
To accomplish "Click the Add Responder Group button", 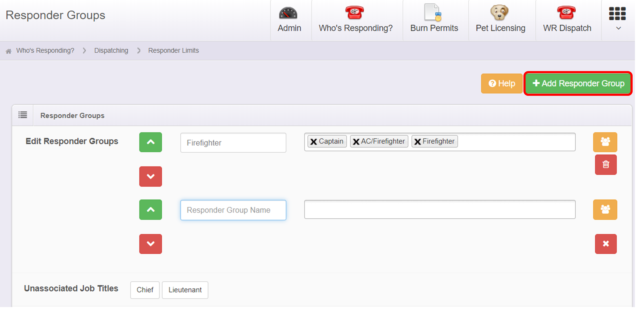I will click(x=578, y=83).
